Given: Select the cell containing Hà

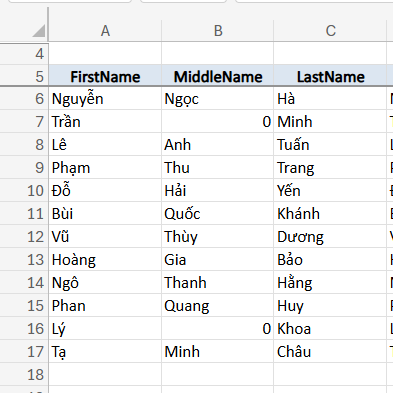Looking at the screenshot, I should point(330,99).
